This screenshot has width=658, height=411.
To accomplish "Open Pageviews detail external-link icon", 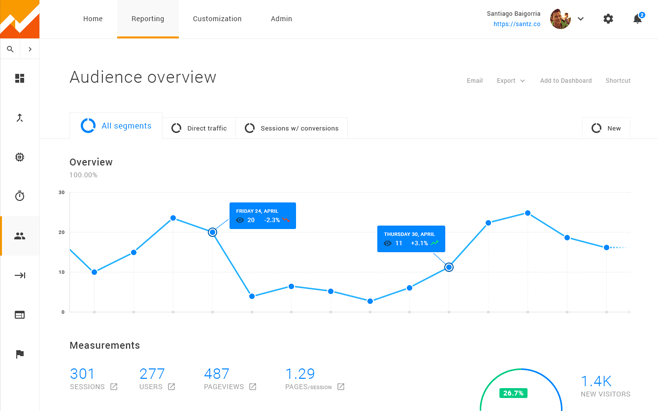I will 253,387.
